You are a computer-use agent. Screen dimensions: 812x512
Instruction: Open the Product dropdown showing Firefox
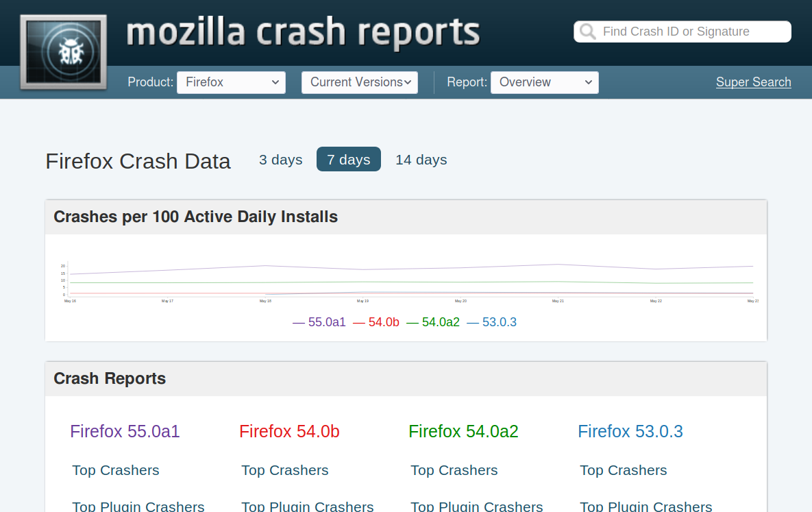click(231, 82)
